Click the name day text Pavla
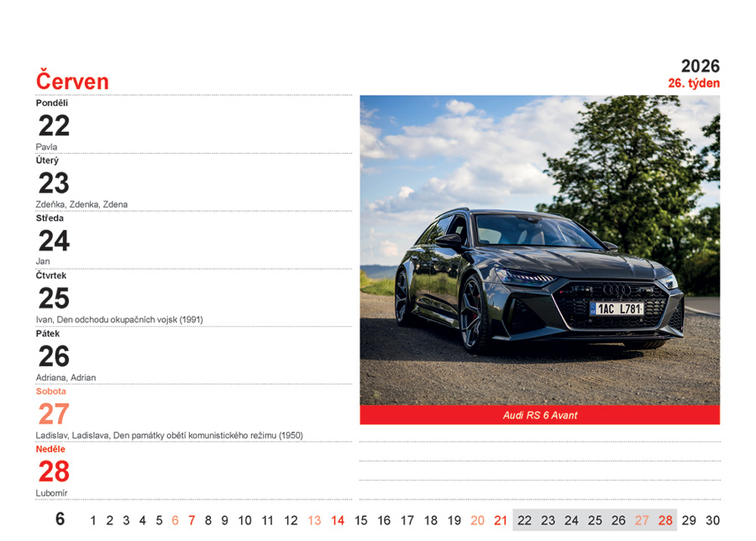 click(46, 147)
